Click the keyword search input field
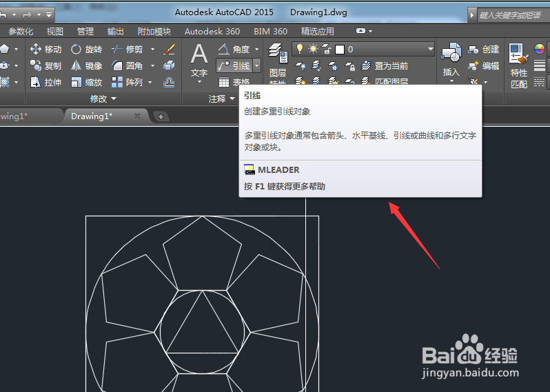 click(x=513, y=15)
